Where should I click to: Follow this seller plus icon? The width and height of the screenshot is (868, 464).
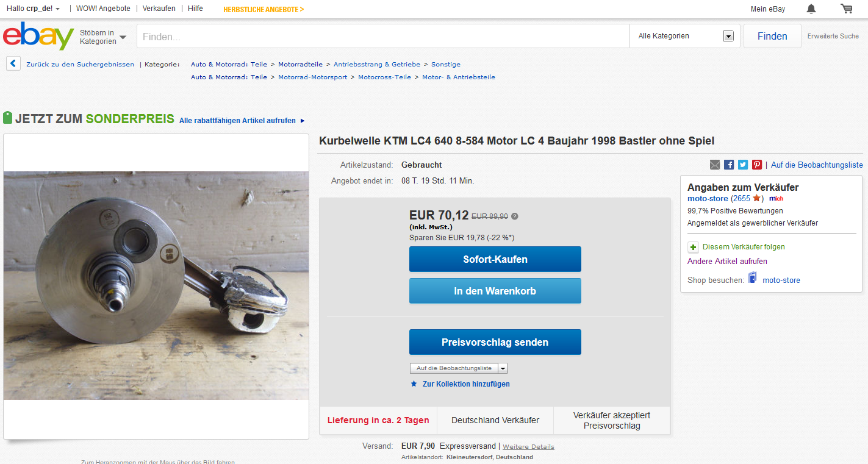[x=694, y=247]
